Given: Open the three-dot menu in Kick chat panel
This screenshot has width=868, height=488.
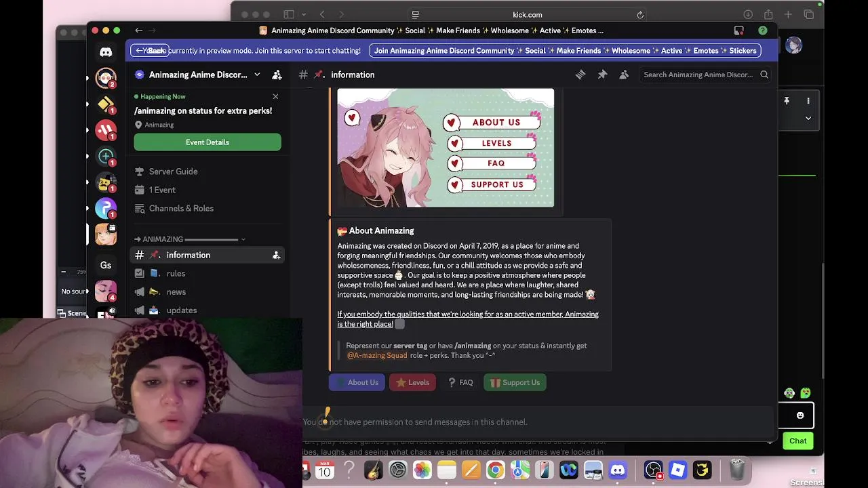Looking at the screenshot, I should (x=808, y=101).
